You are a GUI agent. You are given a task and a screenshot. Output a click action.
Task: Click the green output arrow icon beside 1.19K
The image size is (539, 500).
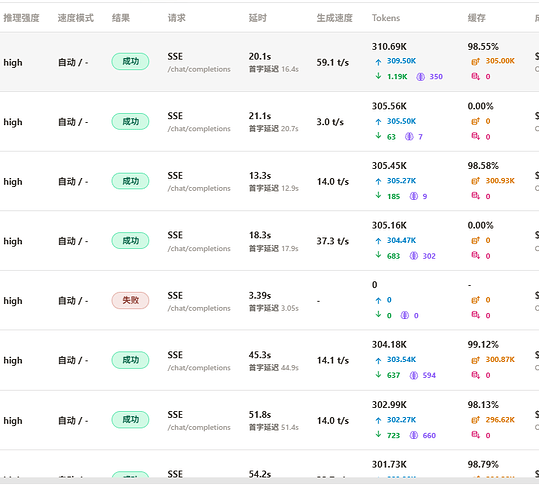(378, 76)
